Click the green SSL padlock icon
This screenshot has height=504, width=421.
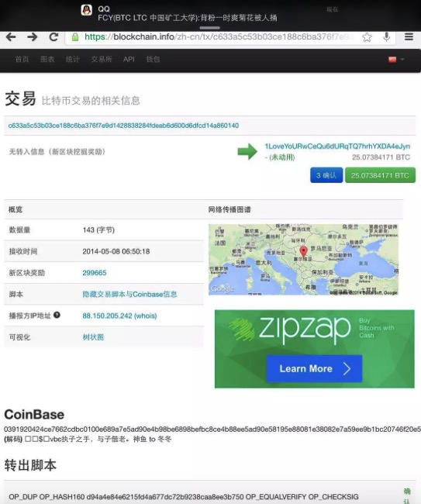click(75, 37)
